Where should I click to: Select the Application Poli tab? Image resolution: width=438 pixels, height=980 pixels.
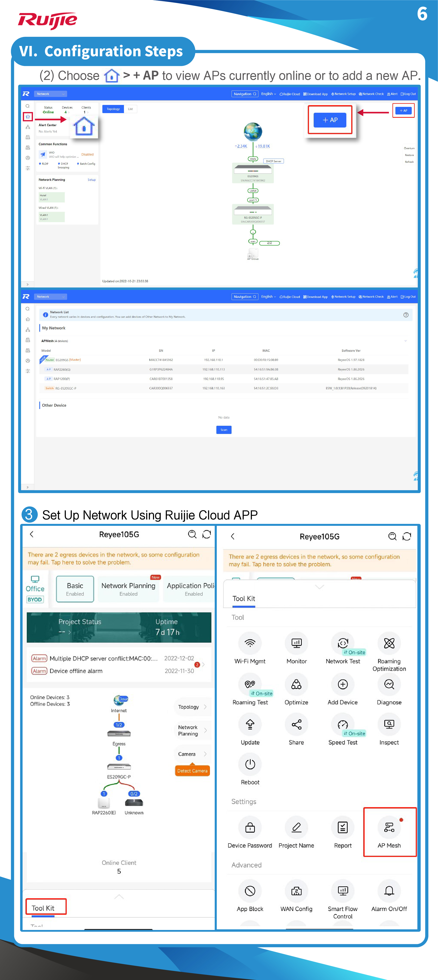click(189, 589)
